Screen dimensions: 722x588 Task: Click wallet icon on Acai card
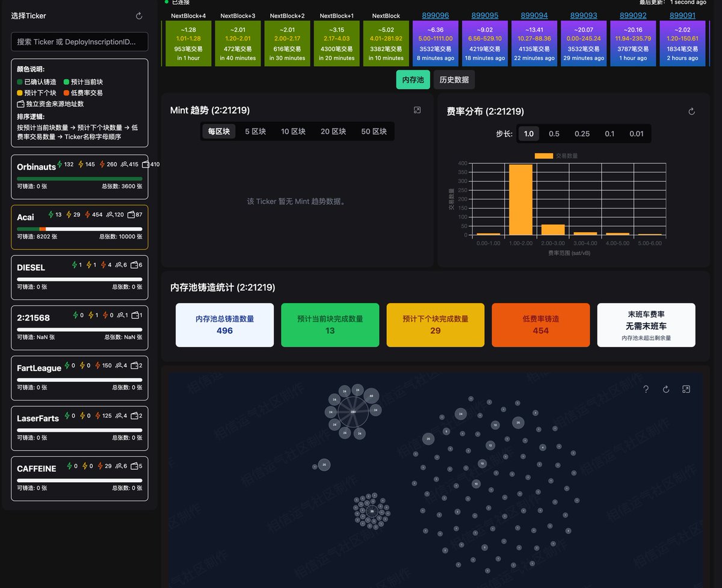[131, 215]
